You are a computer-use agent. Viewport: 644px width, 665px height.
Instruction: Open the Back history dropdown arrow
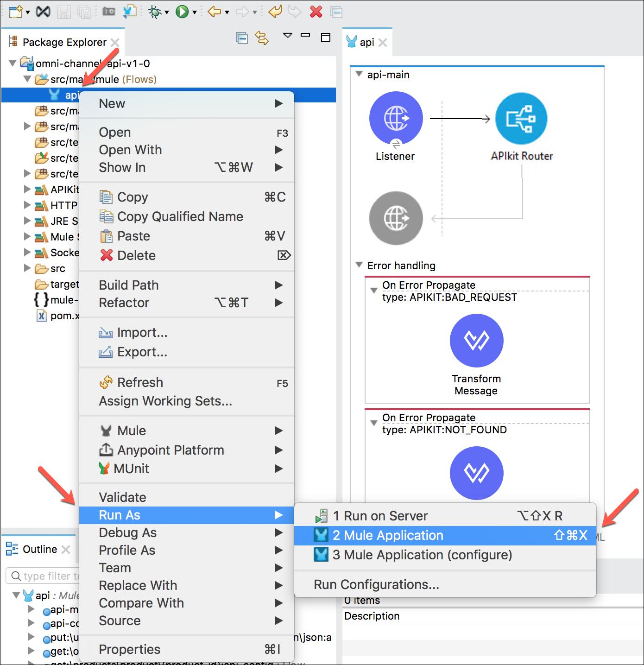tap(227, 12)
